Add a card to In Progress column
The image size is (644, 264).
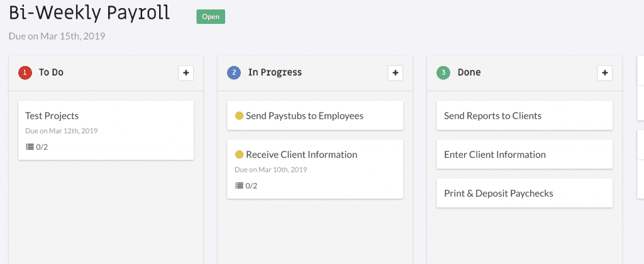point(396,73)
